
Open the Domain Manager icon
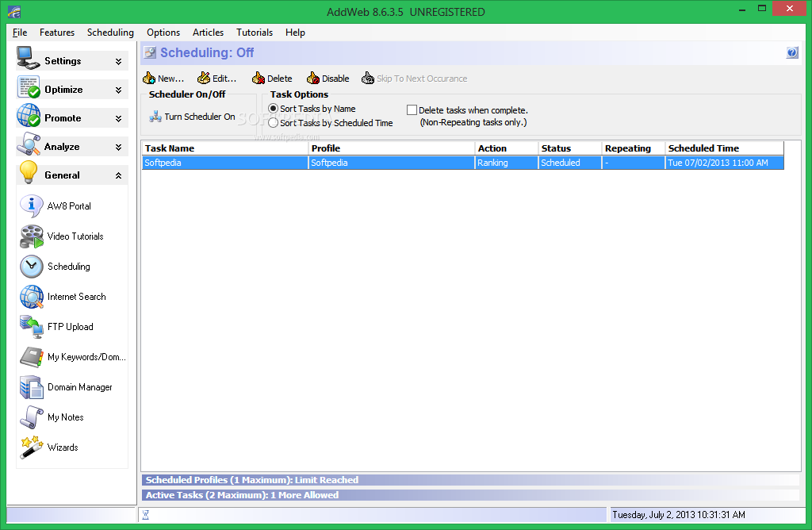point(32,387)
